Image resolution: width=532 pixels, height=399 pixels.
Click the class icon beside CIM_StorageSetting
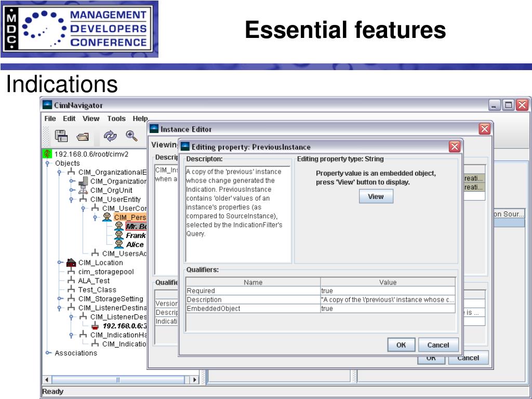(71, 299)
